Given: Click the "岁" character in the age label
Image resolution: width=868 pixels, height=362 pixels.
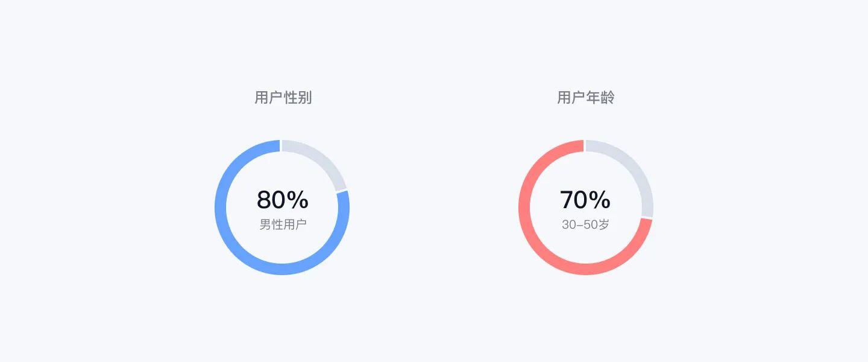Looking at the screenshot, I should (x=604, y=224).
